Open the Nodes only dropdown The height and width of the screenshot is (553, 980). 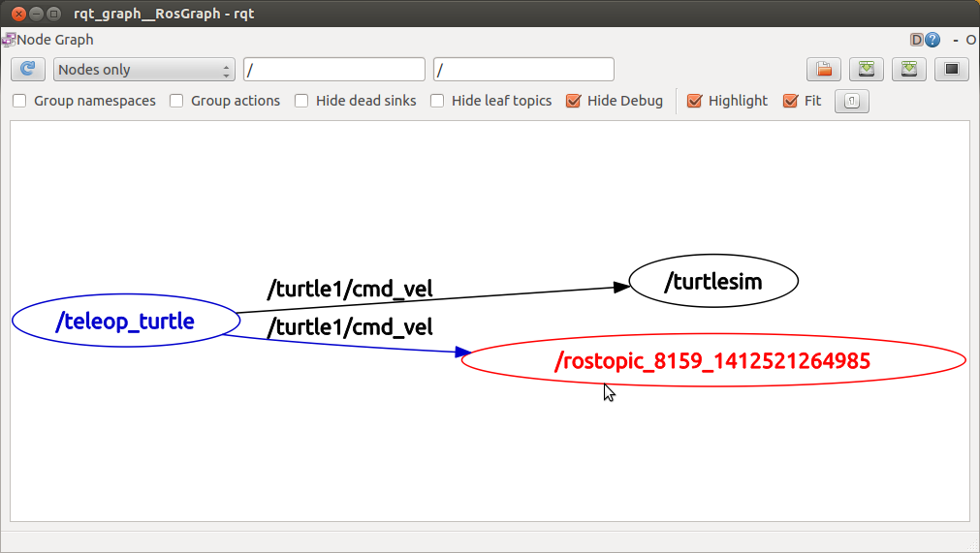tap(144, 70)
